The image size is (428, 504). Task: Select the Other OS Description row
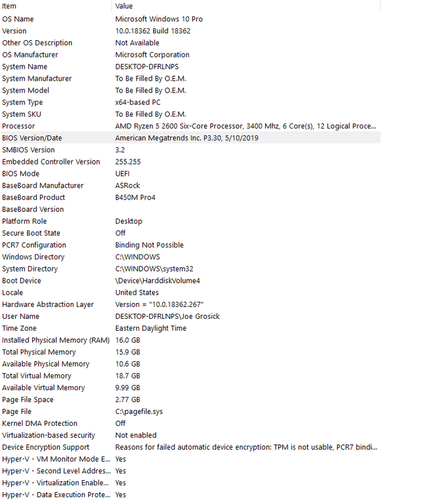191,43
